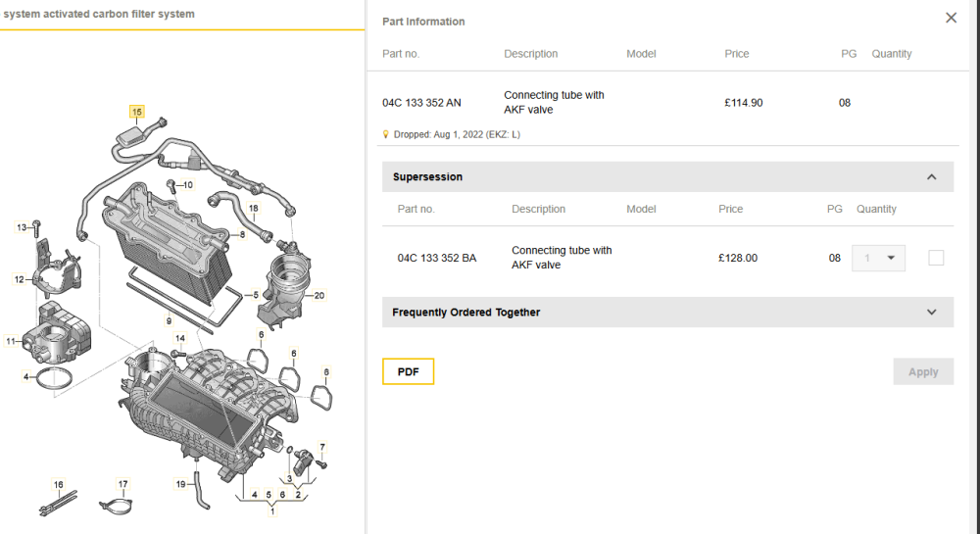Click the activated carbon filter system title

(99, 14)
